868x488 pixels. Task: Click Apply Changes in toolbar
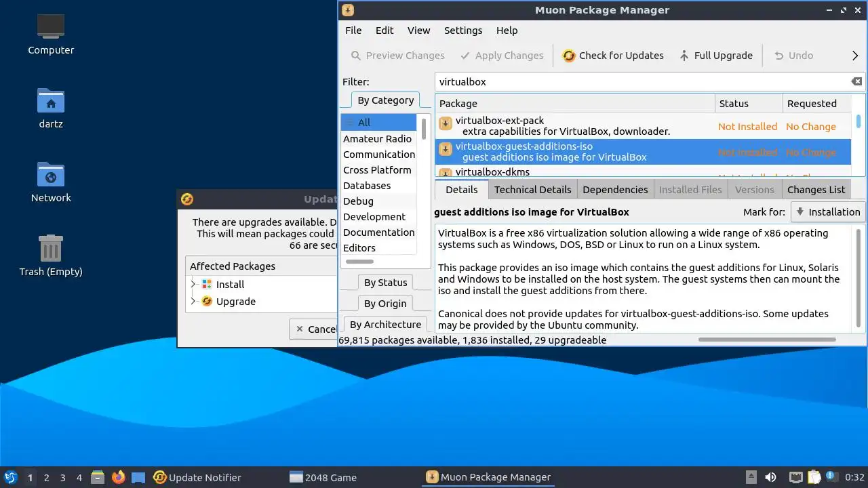click(x=501, y=56)
